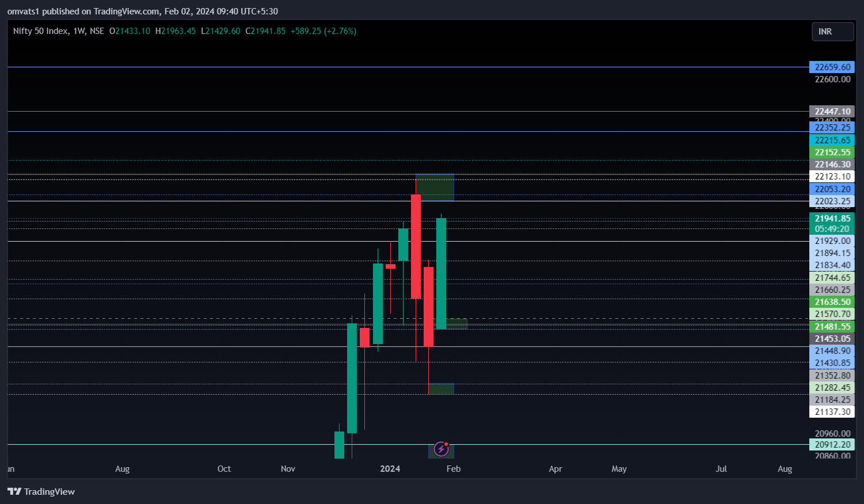Select the grey 22447.10 price label

832,112
